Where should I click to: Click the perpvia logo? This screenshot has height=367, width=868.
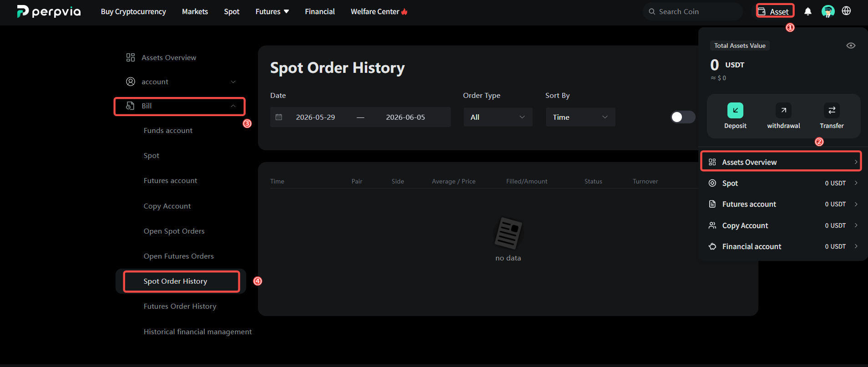[49, 11]
